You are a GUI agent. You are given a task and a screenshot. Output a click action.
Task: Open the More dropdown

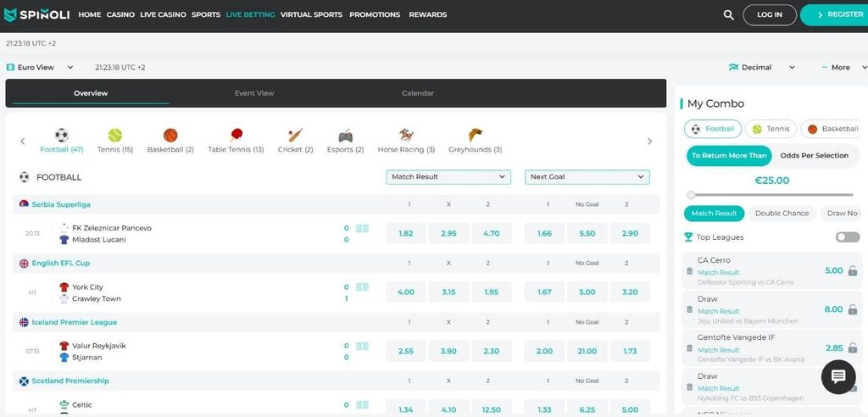tap(843, 68)
